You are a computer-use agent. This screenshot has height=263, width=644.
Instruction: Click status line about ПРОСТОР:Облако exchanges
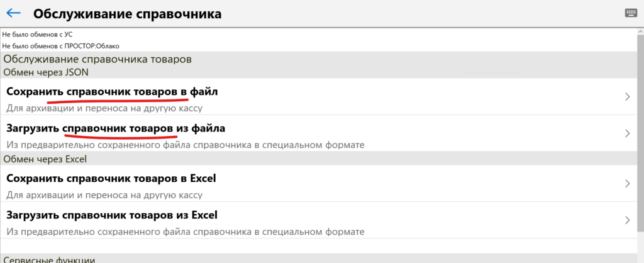pyautogui.click(x=61, y=46)
